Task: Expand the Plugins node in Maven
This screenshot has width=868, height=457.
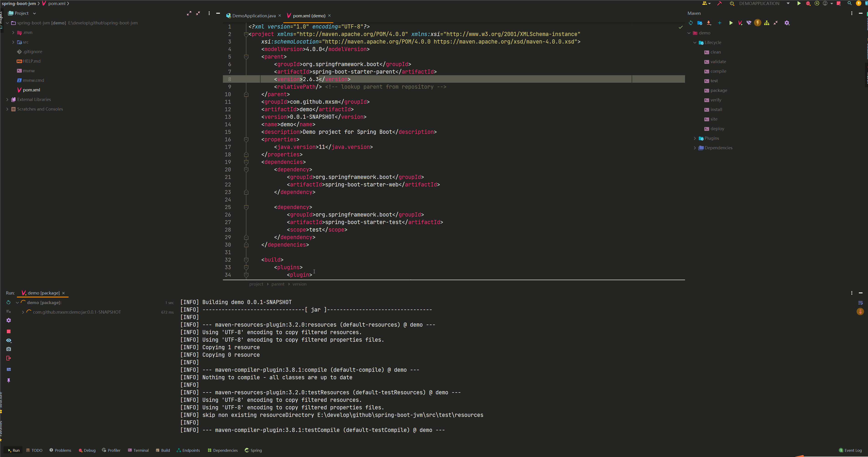Action: [695, 138]
